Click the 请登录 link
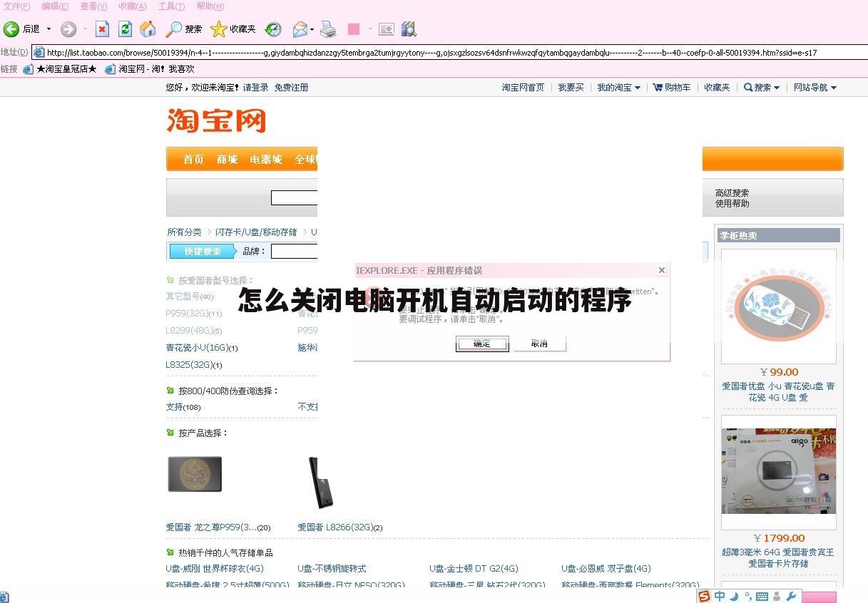This screenshot has height=603, width=868. 256,87
